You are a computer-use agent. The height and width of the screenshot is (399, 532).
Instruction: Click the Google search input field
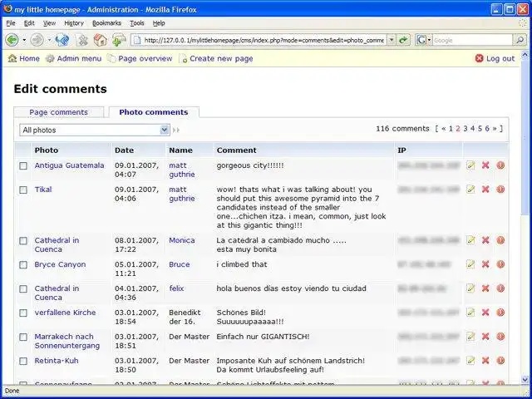tap(473, 40)
